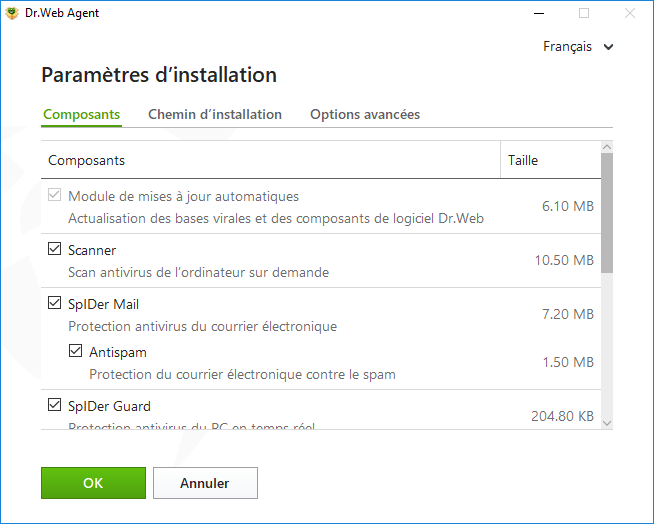The height and width of the screenshot is (524, 654).
Task: Select the Composants tab
Action: 82,114
